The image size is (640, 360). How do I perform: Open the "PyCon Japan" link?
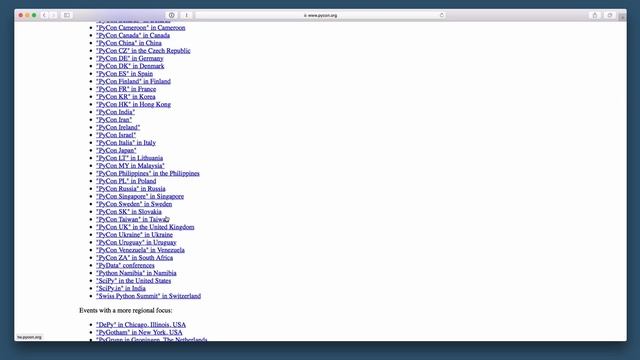click(x=116, y=150)
